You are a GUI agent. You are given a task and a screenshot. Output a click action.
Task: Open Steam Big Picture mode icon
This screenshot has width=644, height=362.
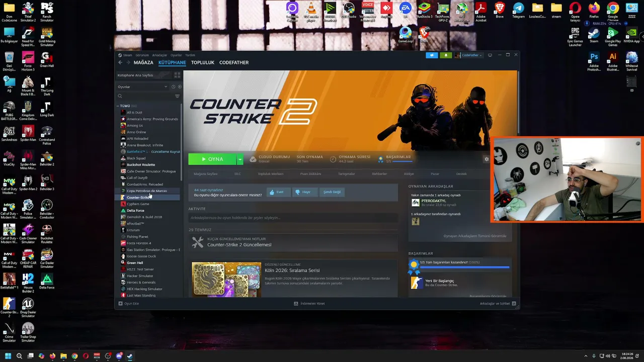coord(490,55)
